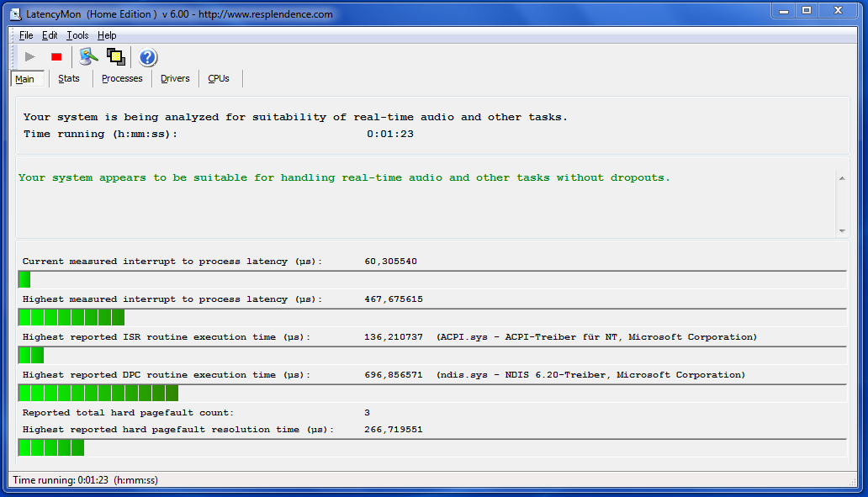Click the pagefault resolution value 266,719551
This screenshot has width=868, height=497.
point(394,430)
